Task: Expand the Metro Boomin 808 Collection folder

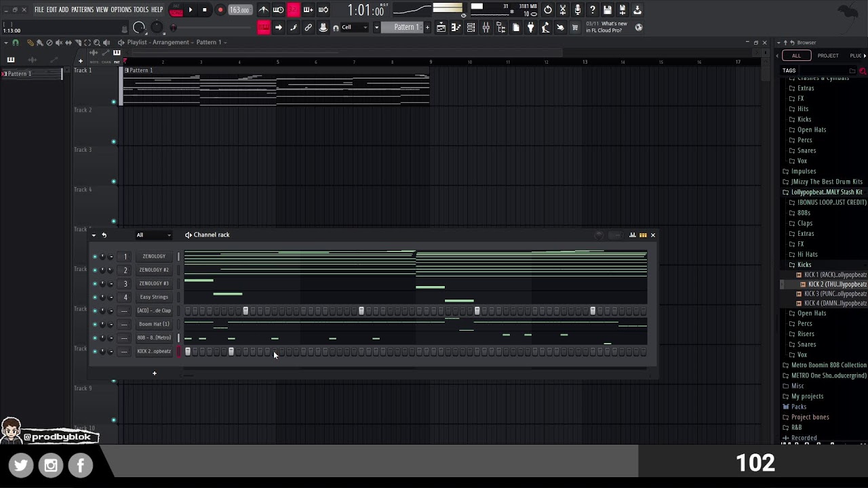Action: (824, 365)
